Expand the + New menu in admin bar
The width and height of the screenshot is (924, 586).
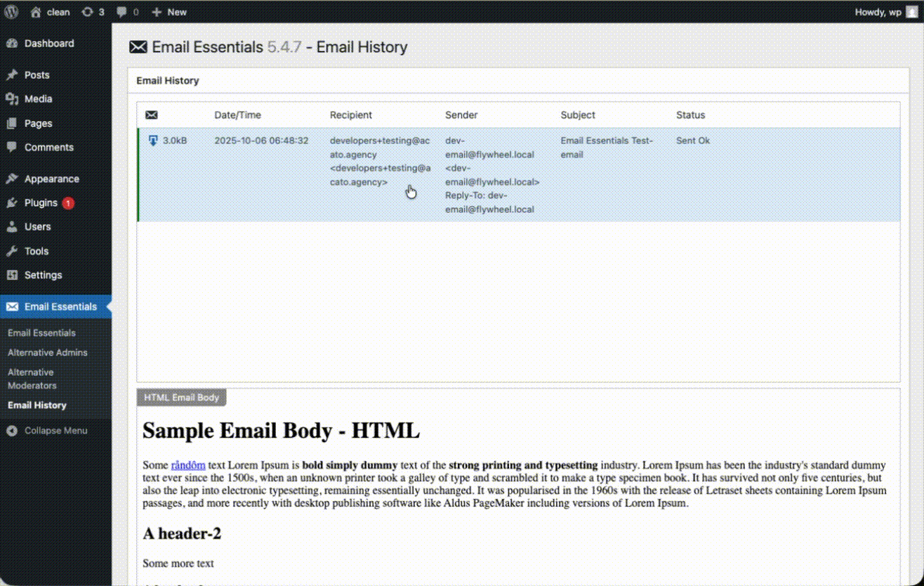[169, 11]
